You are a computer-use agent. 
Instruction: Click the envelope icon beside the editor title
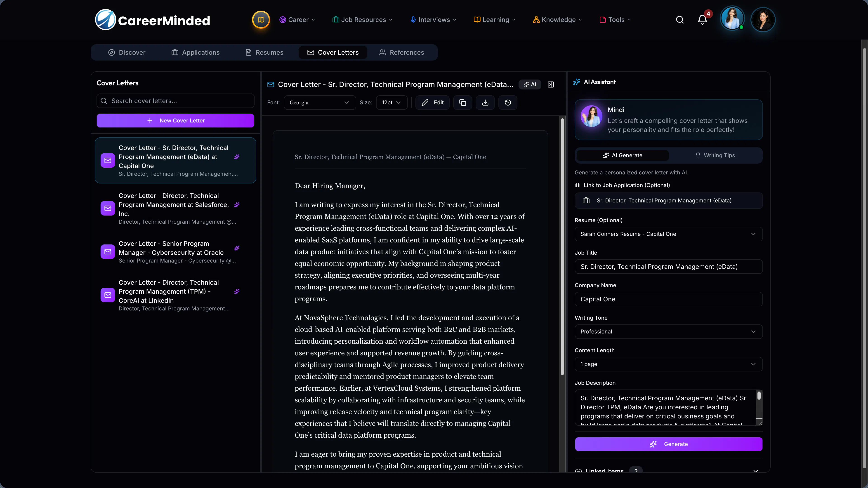coord(271,84)
